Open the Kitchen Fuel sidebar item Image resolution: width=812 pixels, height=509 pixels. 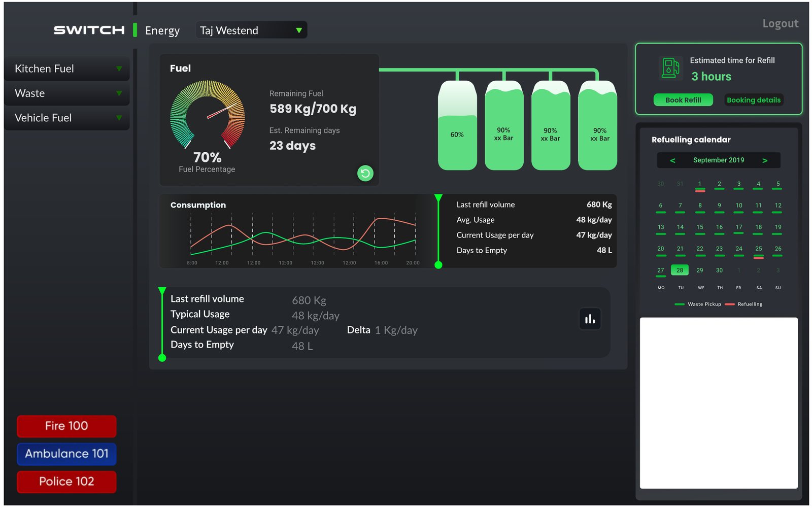coord(67,69)
